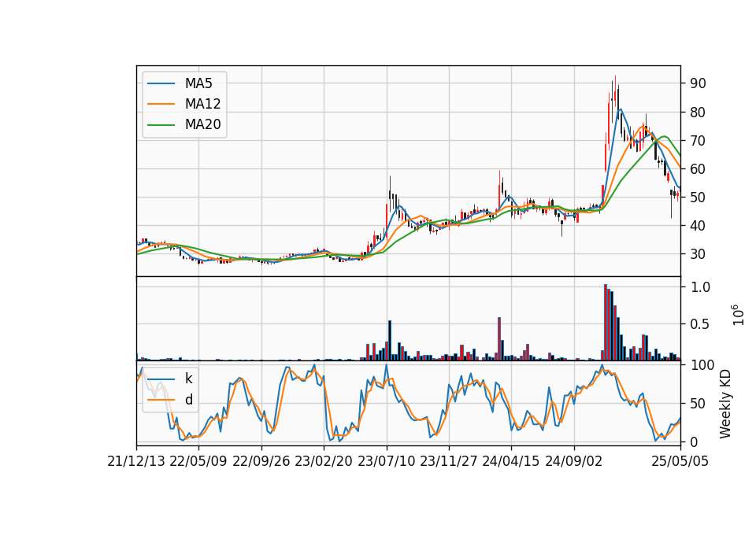Click the 23/02/20 date axis label
756x543 pixels.
pyautogui.click(x=324, y=461)
